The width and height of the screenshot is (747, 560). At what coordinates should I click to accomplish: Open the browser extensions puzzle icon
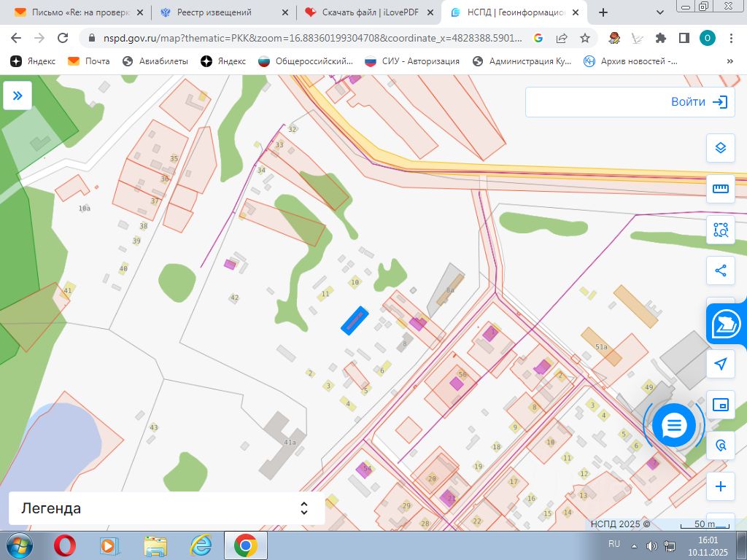(661, 38)
